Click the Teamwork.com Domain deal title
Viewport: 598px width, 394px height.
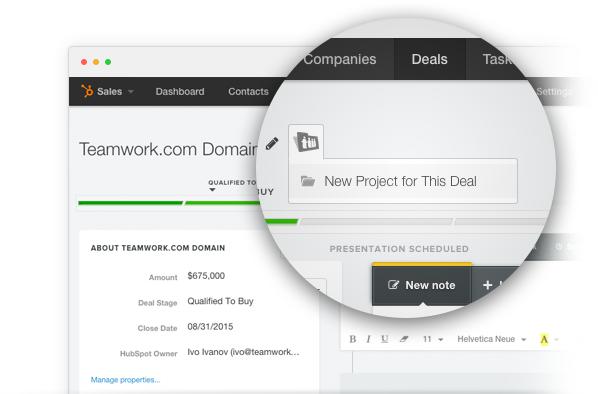[168, 149]
